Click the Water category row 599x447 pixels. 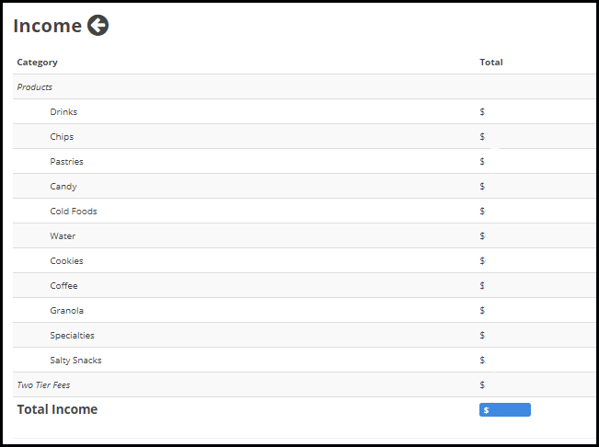click(x=304, y=236)
